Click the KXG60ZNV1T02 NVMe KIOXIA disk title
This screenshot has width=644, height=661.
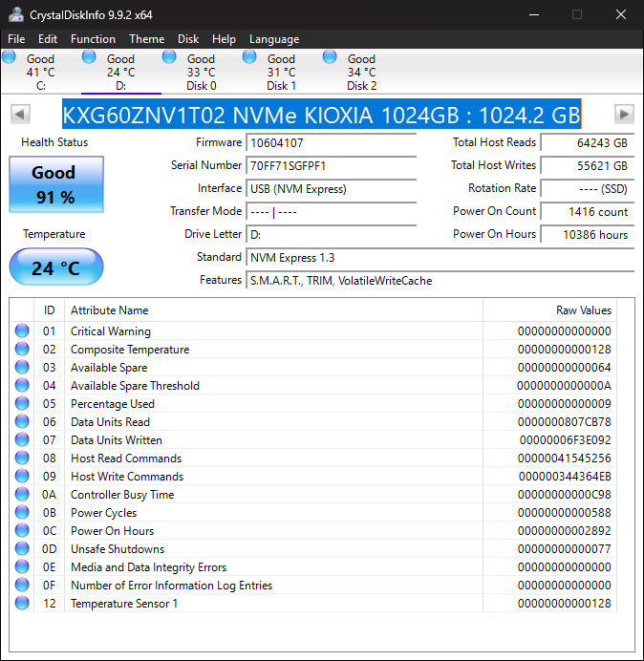pos(322,114)
